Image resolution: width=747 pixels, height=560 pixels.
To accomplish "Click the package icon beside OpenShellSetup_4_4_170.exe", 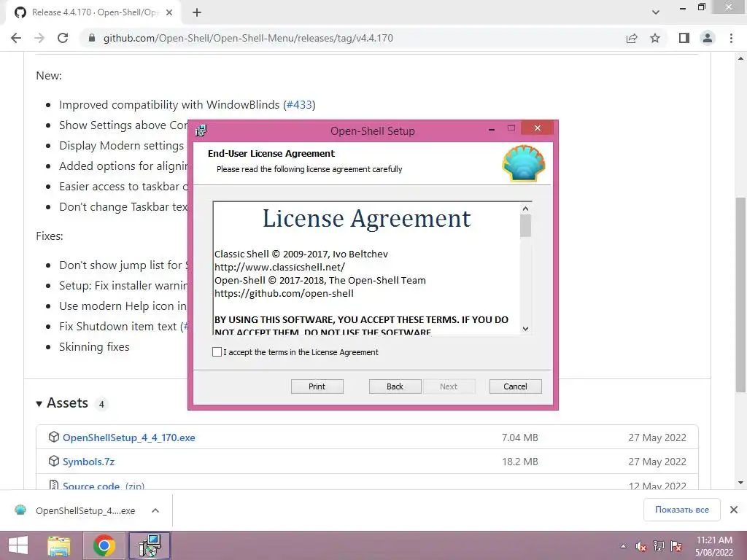I will [x=54, y=437].
